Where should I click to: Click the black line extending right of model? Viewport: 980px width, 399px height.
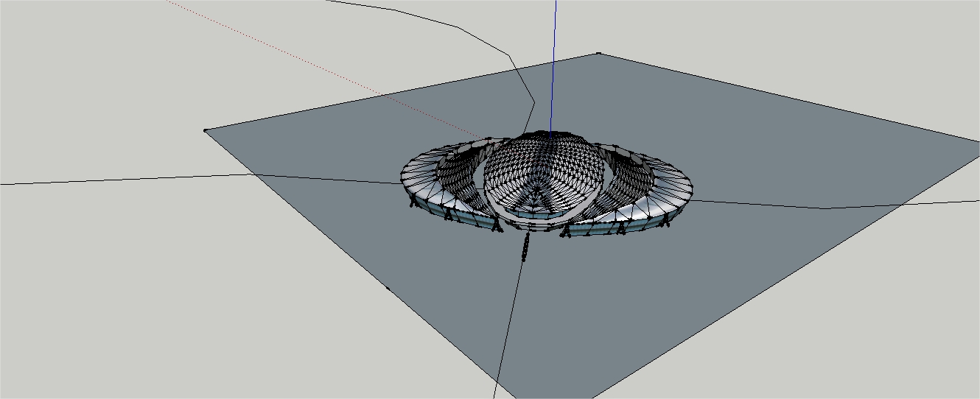pos(811,208)
